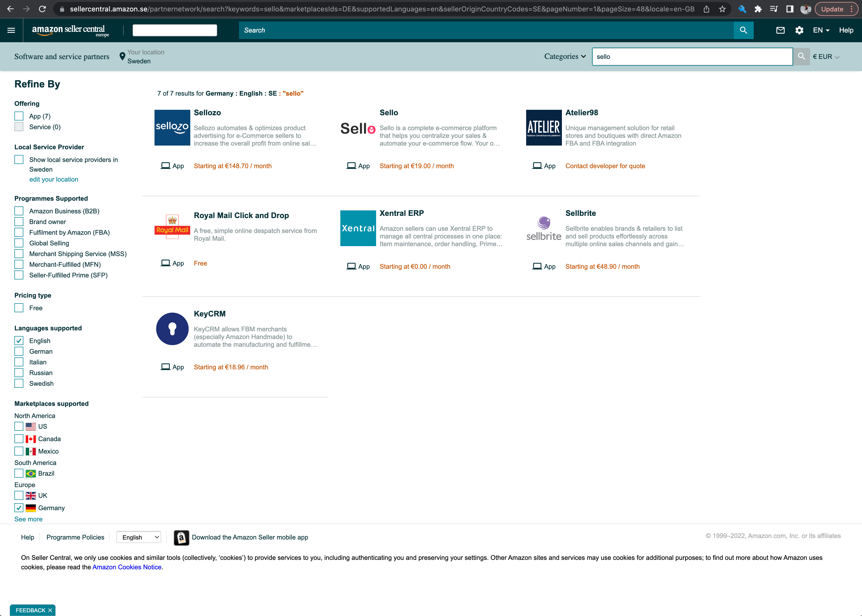Open the EUR currency dropdown
This screenshot has width=862, height=616.
(x=826, y=57)
